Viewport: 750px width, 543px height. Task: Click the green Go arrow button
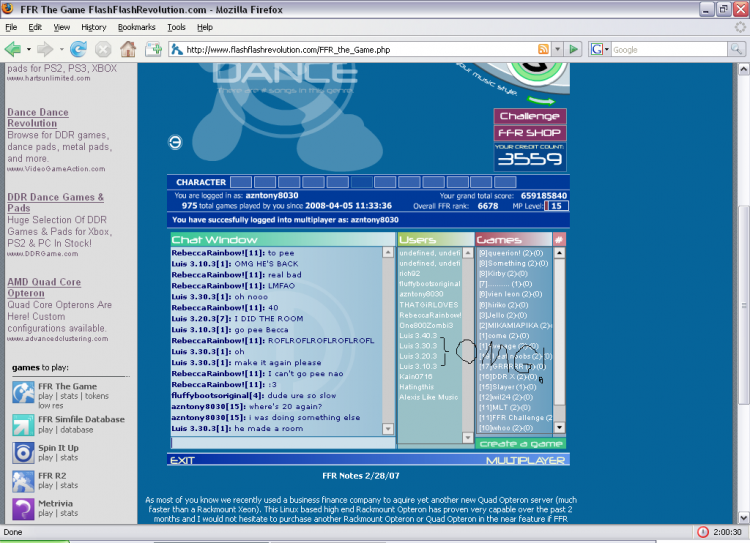[x=573, y=49]
